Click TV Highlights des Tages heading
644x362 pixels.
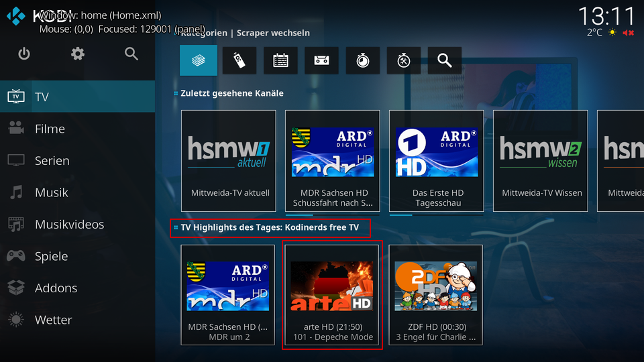(270, 227)
